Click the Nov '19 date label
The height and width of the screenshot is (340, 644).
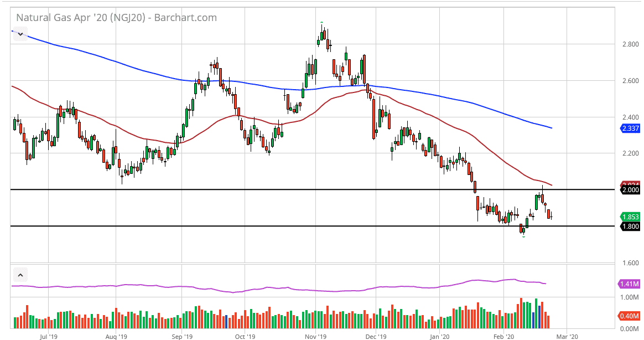pos(316,336)
